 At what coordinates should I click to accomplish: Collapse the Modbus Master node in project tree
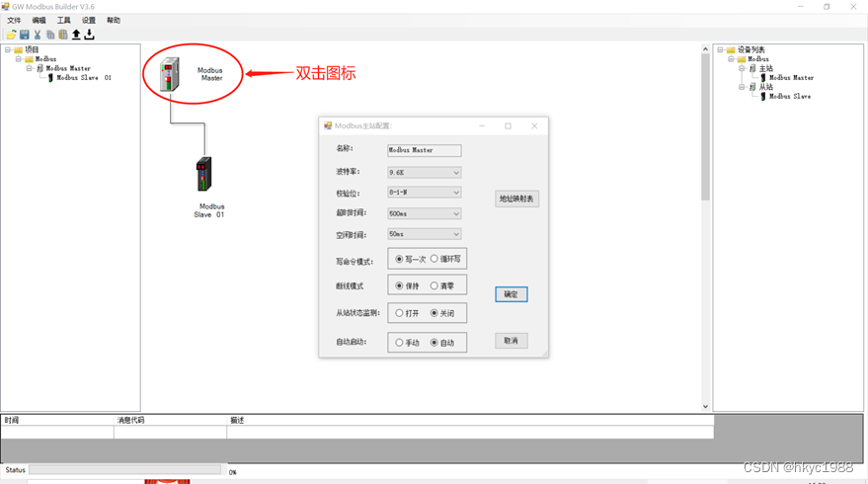tap(30, 69)
